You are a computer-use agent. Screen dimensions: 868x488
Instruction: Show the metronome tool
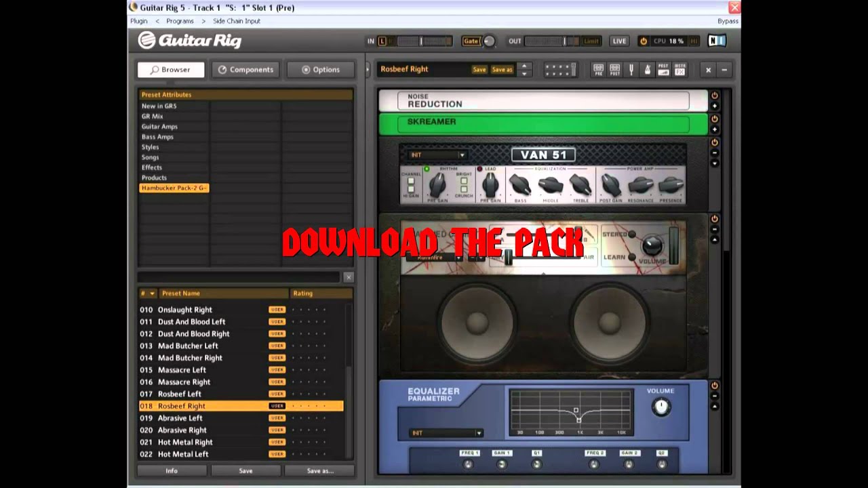point(647,70)
